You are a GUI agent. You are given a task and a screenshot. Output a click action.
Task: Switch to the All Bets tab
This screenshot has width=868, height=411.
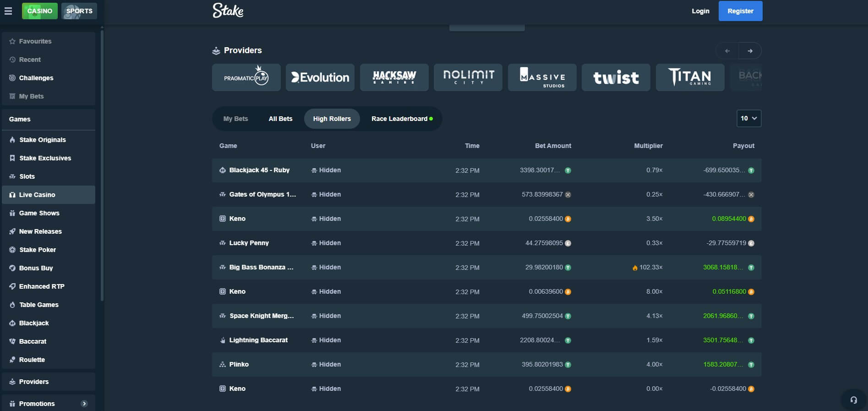pyautogui.click(x=280, y=119)
